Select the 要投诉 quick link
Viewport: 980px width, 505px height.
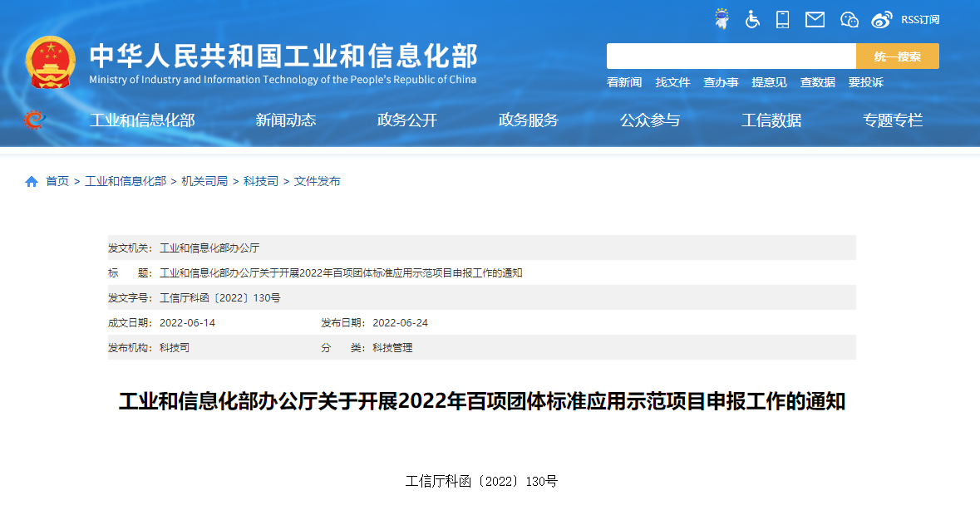tap(865, 82)
